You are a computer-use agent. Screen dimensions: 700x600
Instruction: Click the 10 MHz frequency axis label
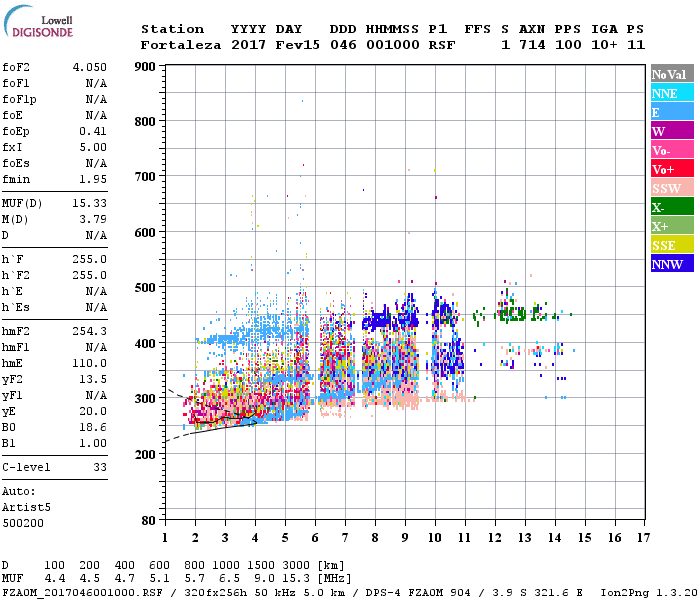[435, 538]
